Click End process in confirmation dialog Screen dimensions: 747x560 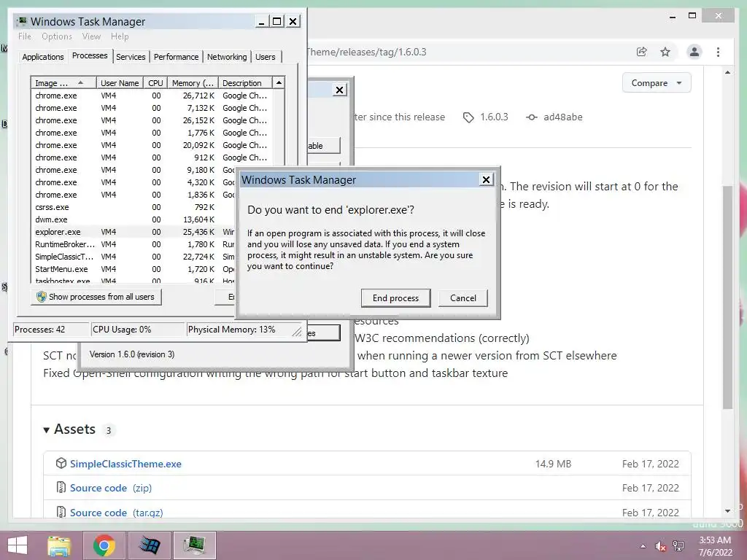click(x=395, y=298)
